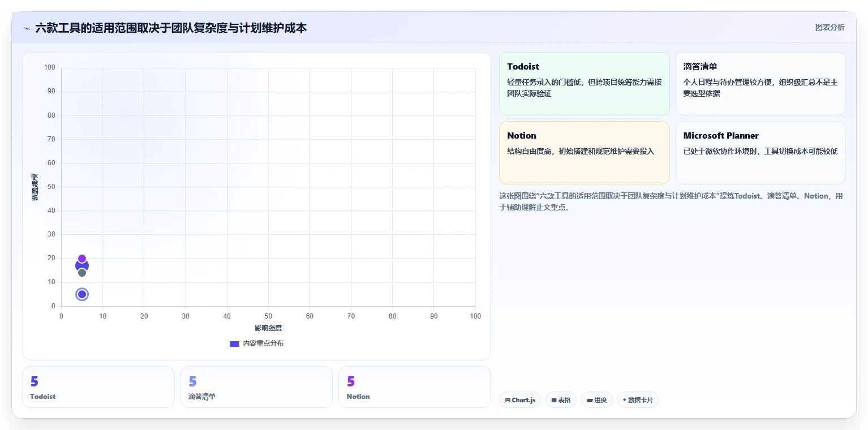Viewport: 868px width, 430px height.
Task: Click the text 结构自由度高，初始搭建和规范维护需要投入
Action: pos(581,151)
